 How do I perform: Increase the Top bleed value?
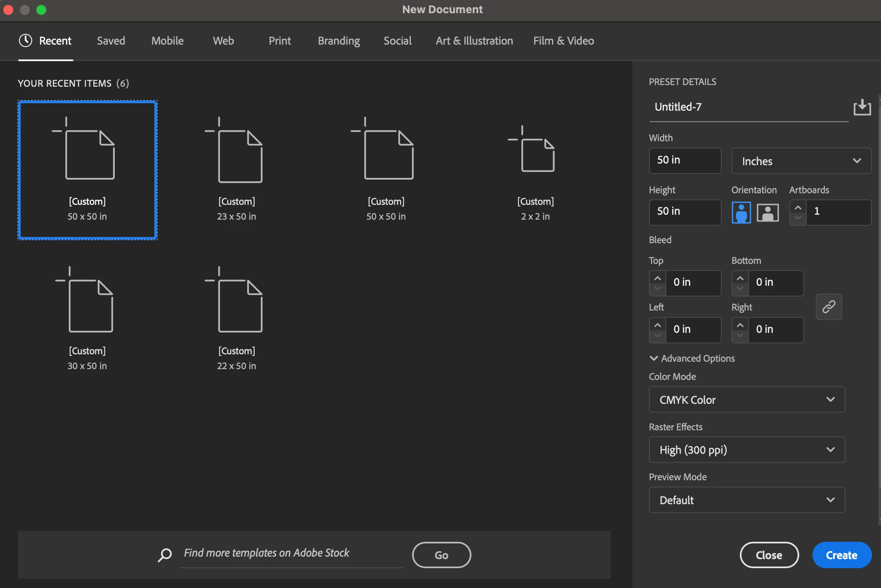658,278
